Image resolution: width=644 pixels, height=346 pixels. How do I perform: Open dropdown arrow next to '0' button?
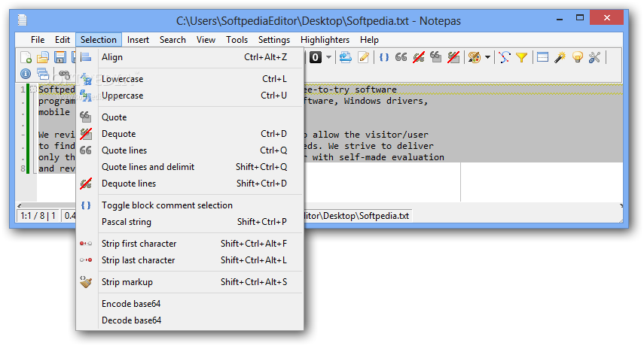point(328,57)
